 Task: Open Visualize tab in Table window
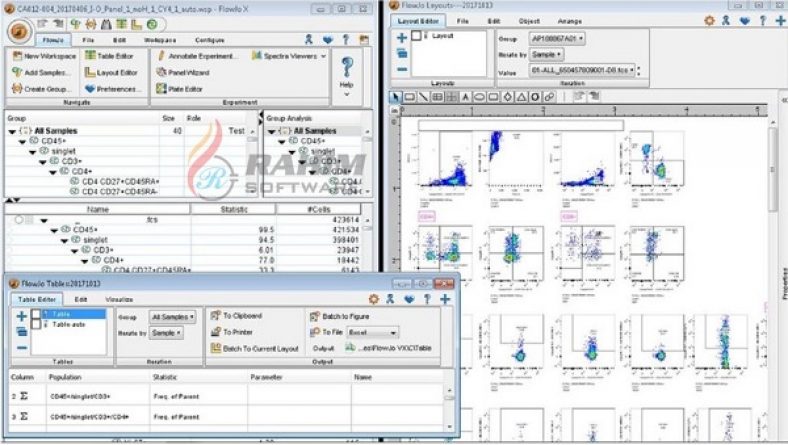tap(119, 299)
